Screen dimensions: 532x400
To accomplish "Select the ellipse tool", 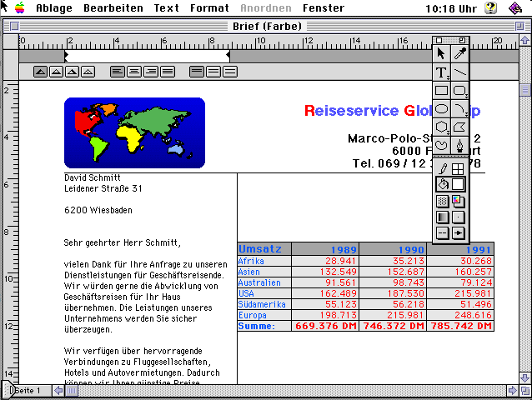I will coord(441,109).
